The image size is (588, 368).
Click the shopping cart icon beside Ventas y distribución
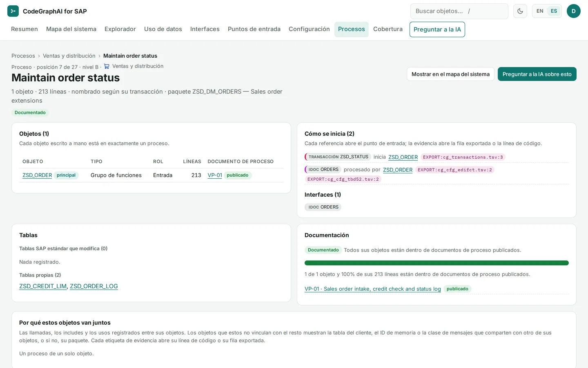click(x=107, y=66)
